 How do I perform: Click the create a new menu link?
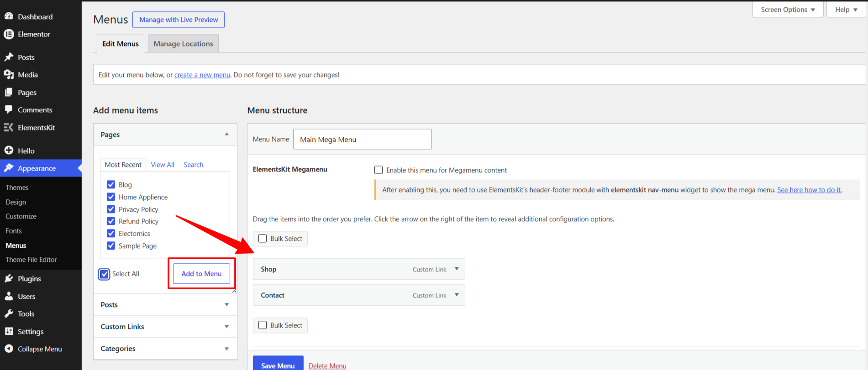(202, 75)
